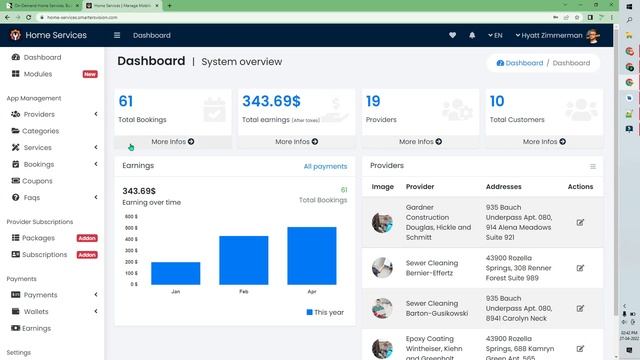
Task: Click the Bookings calendar icon in sidebar
Action: [16, 164]
